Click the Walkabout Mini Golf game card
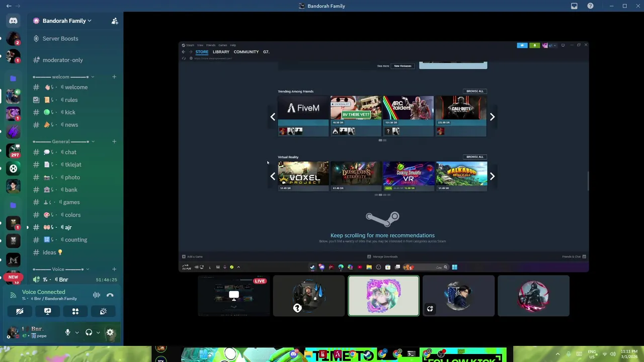644x362 pixels. [x=461, y=176]
